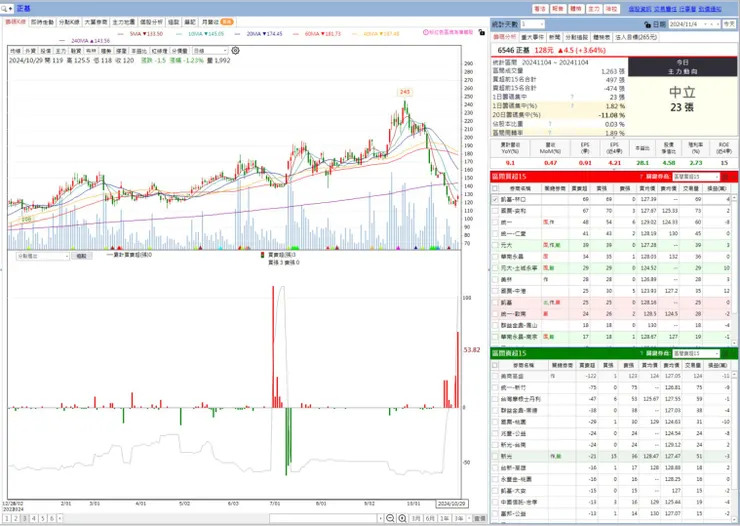Switch to the 即時走勢 tab
Image resolution: width=740 pixels, height=526 pixels.
tap(42, 22)
